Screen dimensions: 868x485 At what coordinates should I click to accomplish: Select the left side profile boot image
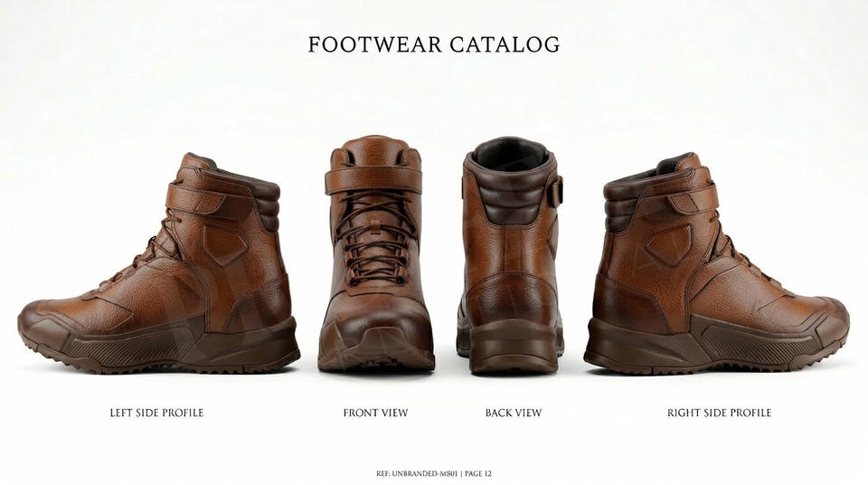[x=159, y=262]
